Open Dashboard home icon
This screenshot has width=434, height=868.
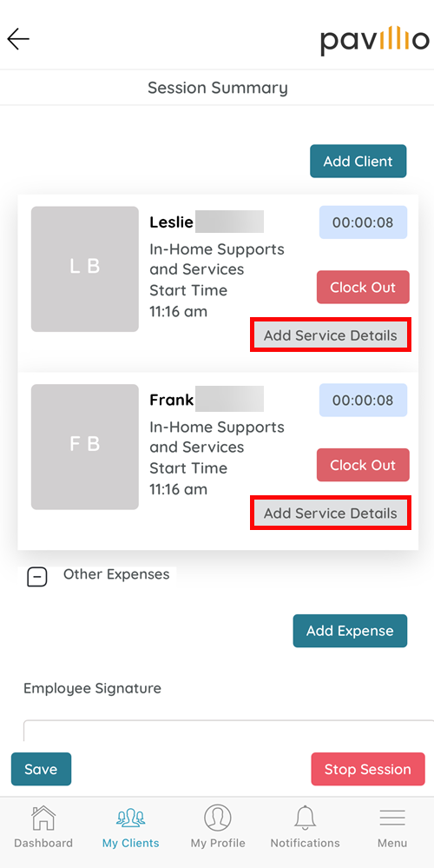(x=43, y=818)
